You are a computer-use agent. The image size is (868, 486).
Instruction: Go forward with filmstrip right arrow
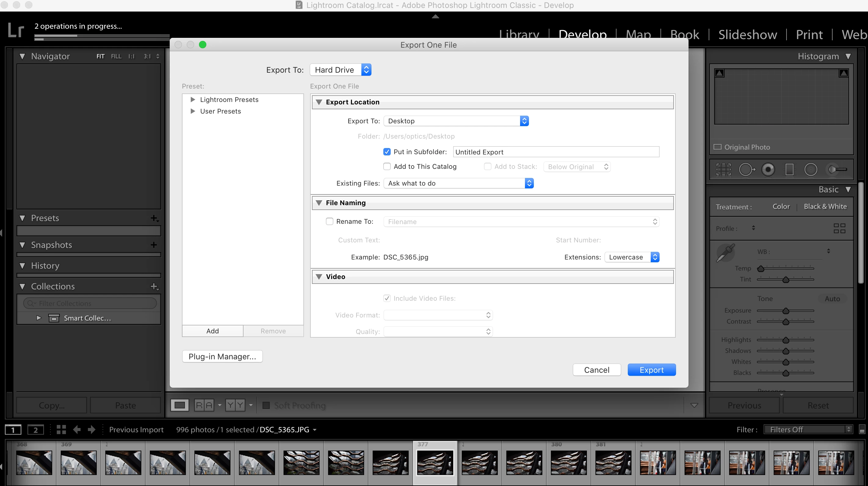click(x=91, y=430)
